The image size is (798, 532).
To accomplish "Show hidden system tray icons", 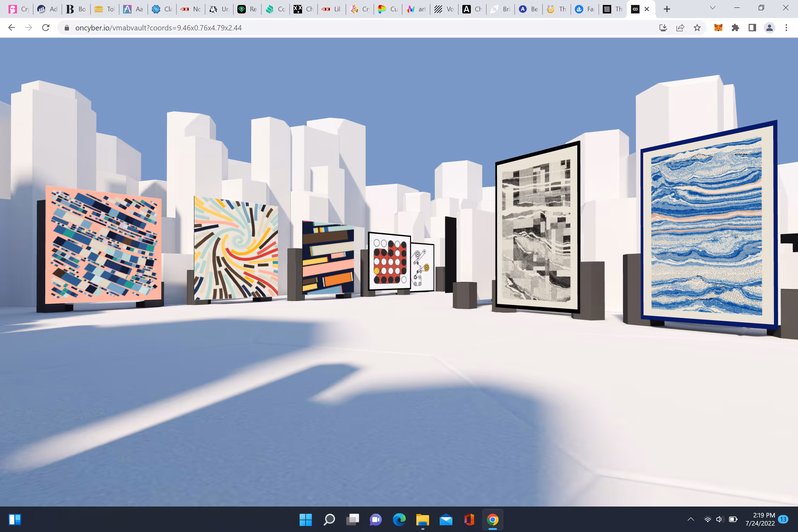I will 690,519.
